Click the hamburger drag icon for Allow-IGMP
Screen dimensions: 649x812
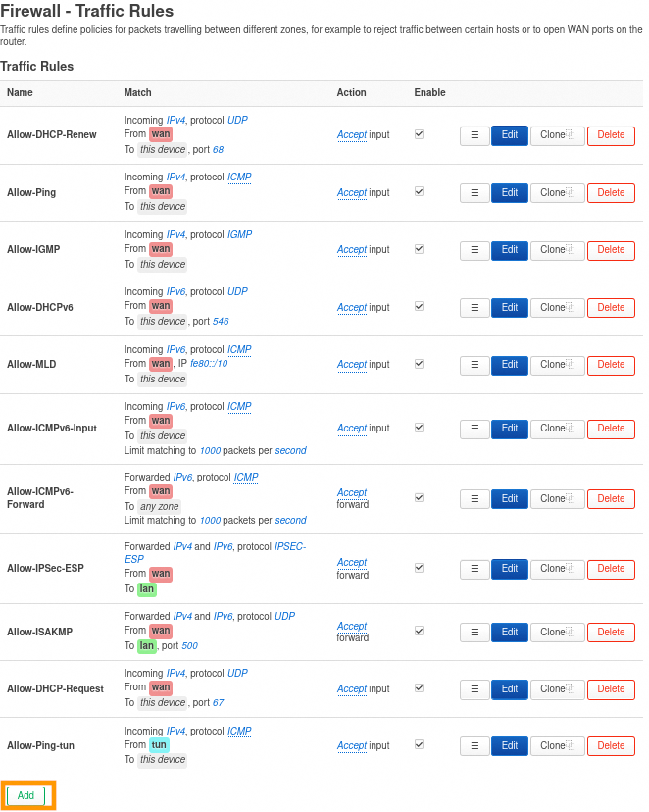[474, 250]
